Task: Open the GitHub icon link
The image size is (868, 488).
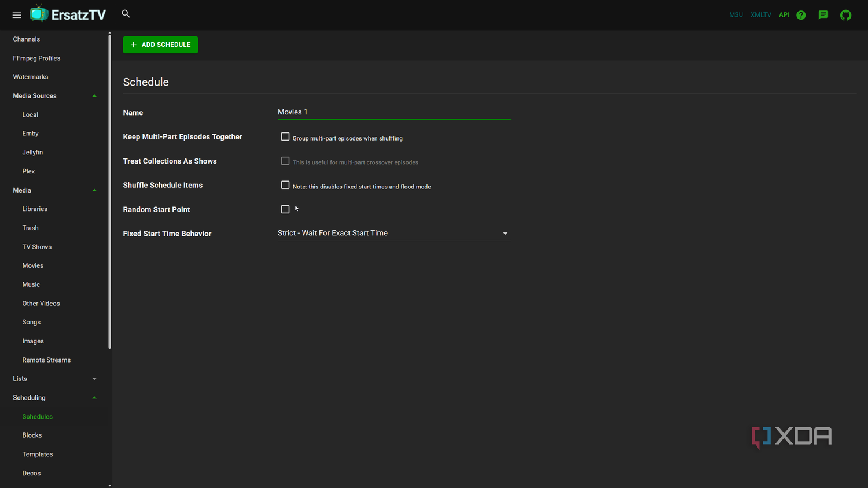Action: [846, 15]
